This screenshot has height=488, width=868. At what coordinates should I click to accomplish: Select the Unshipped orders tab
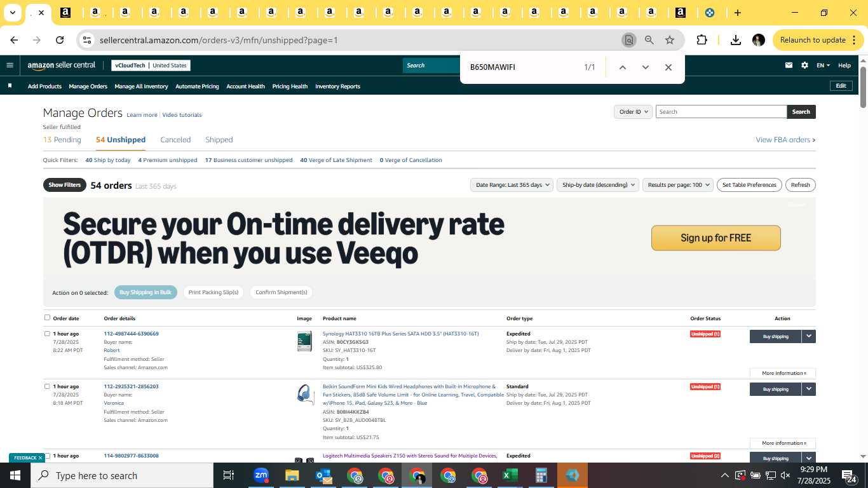pyautogui.click(x=121, y=140)
